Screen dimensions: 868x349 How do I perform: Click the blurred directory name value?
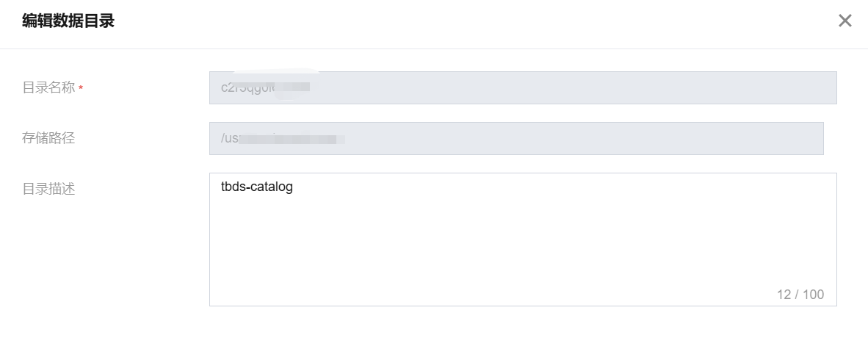click(264, 87)
